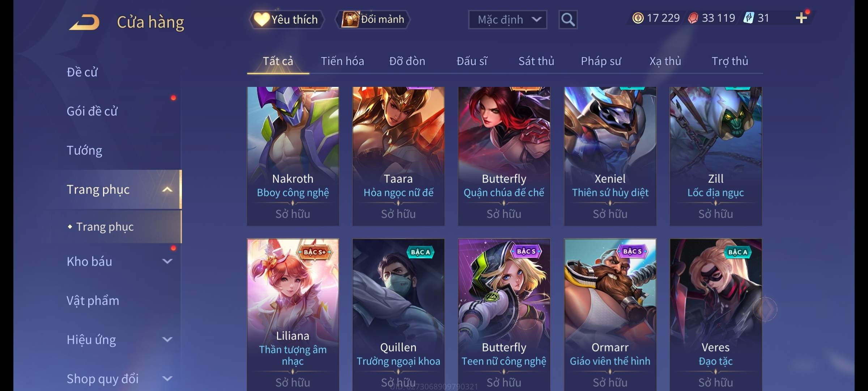Tap the gold coin currency icon
868x391 pixels.
click(x=638, y=18)
